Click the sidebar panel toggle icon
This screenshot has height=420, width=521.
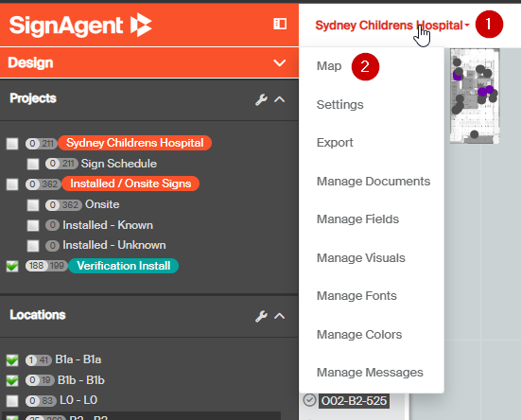click(x=280, y=24)
